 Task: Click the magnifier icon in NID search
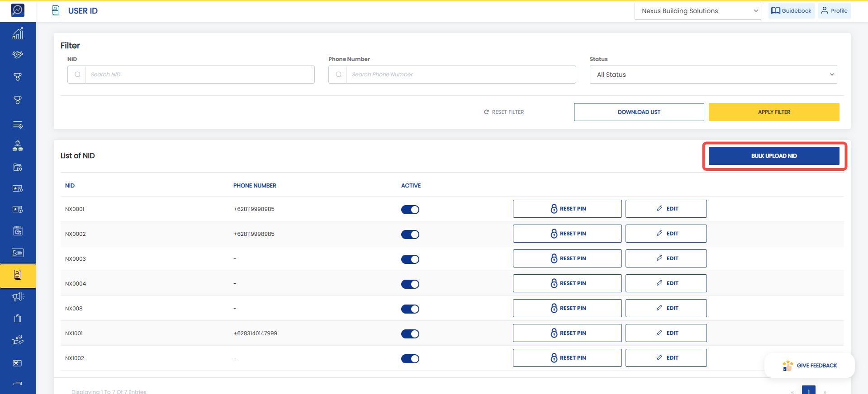click(77, 75)
